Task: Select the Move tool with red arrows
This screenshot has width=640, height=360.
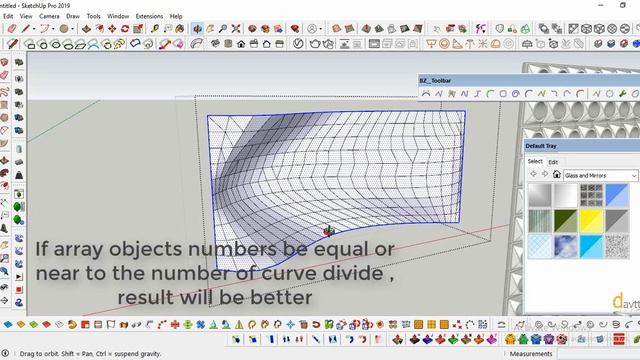Action: [x=112, y=29]
